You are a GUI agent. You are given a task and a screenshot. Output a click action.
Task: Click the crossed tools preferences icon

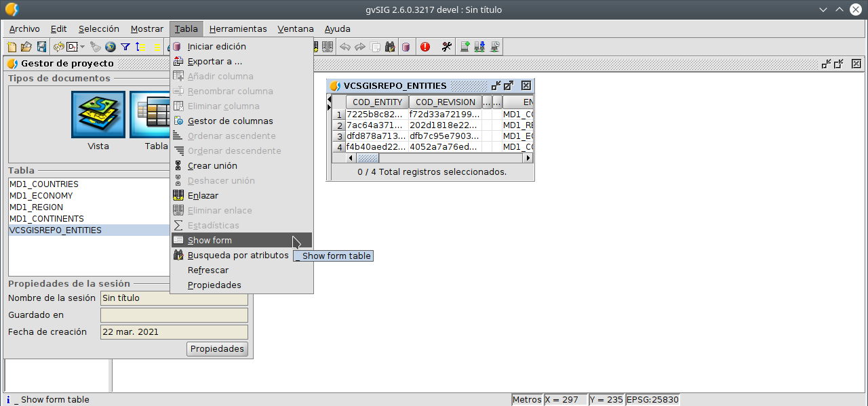(x=447, y=47)
